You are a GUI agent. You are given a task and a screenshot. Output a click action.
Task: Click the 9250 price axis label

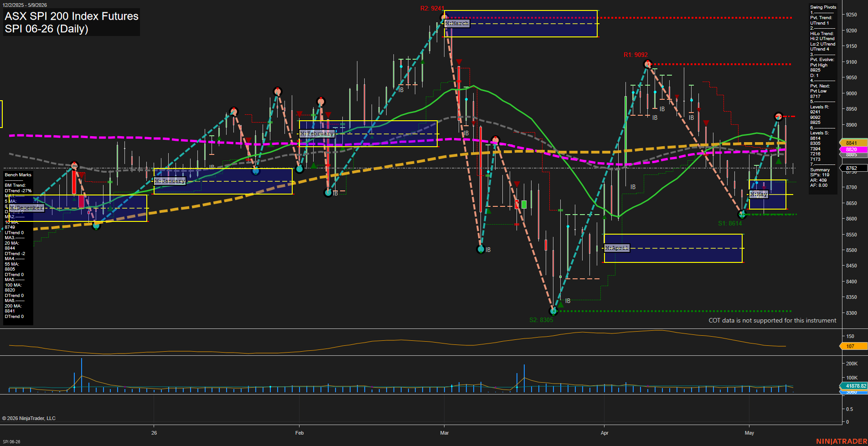(x=852, y=15)
